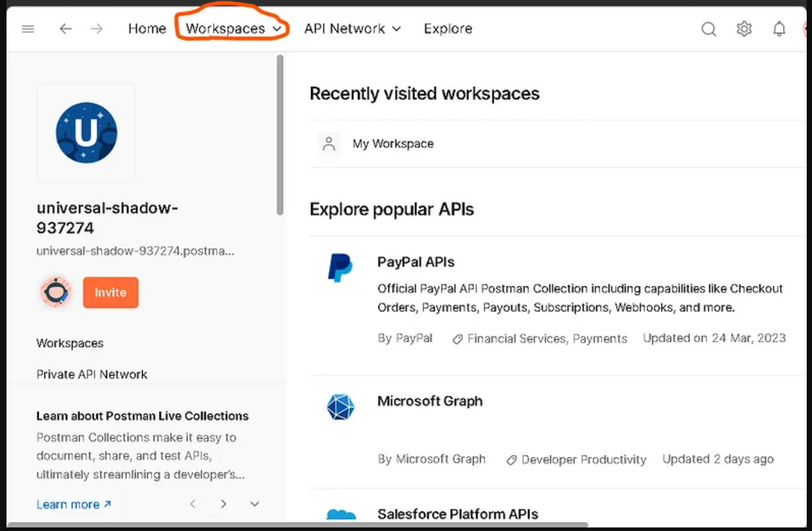Screen dimensions: 812x531
Task: Show previous tip in Live Collections card
Action: coord(192,504)
